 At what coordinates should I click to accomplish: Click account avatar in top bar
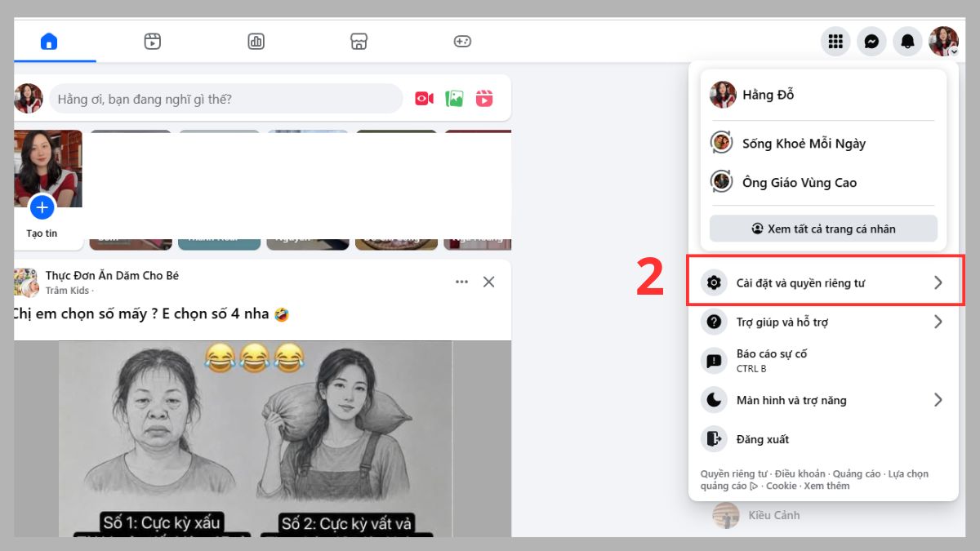[943, 41]
